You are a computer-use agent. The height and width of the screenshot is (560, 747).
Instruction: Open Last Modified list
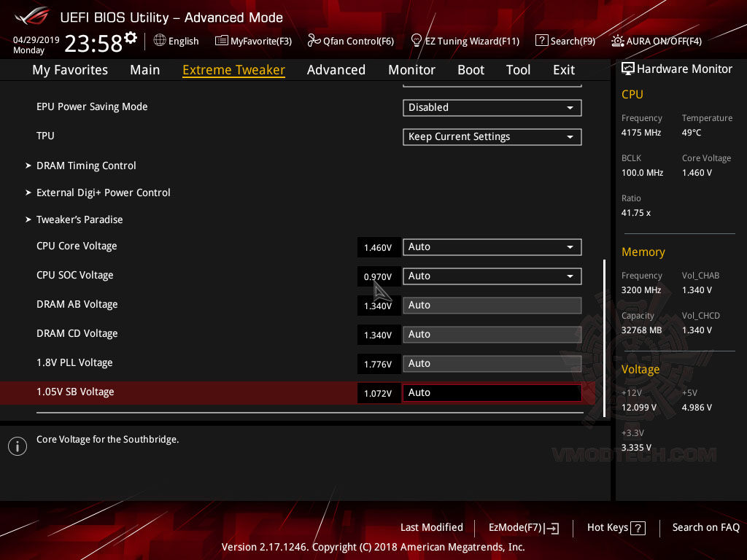point(432,528)
